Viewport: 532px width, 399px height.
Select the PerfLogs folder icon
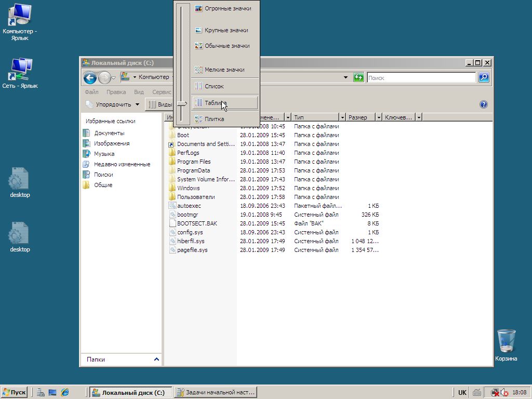coord(172,153)
